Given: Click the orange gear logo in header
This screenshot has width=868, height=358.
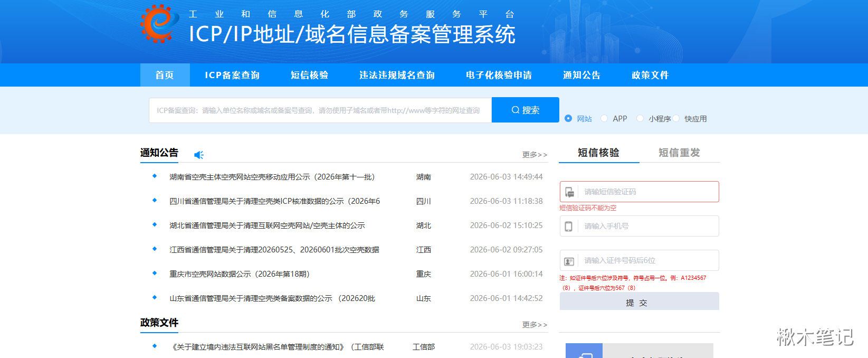Looking at the screenshot, I should [159, 24].
